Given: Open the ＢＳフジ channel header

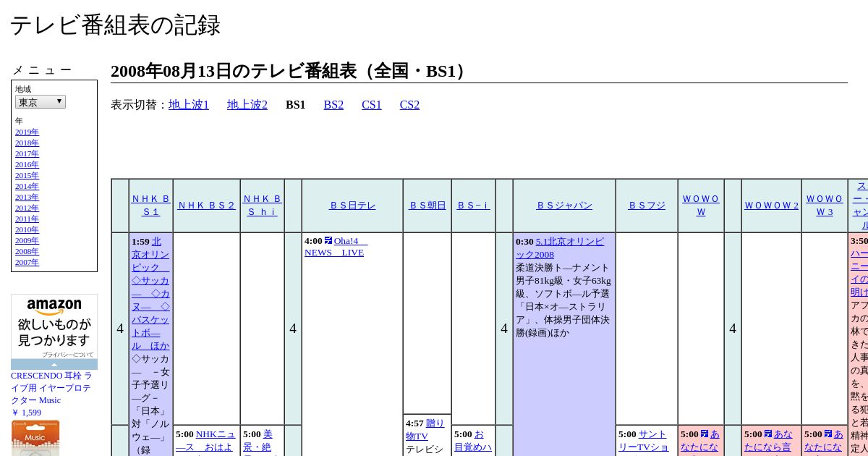Looking at the screenshot, I should click(x=647, y=206).
